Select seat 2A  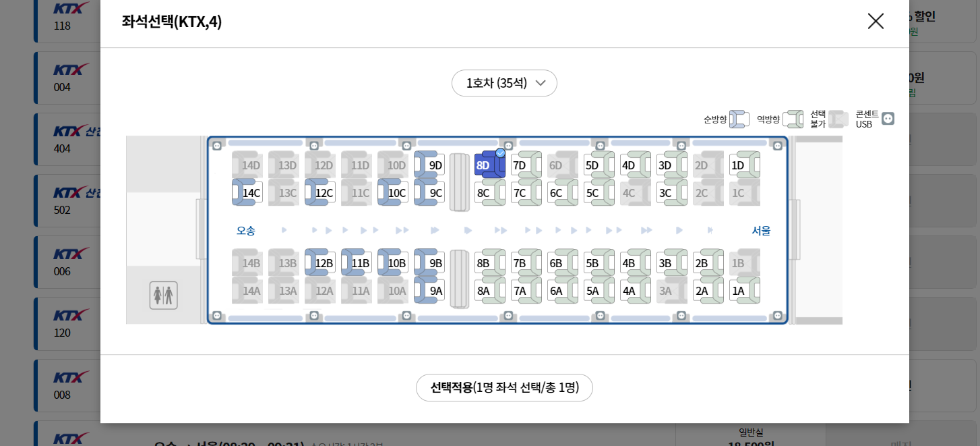[x=708, y=291]
